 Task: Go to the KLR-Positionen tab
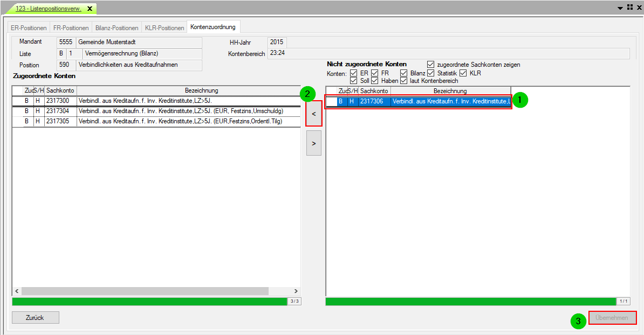tap(165, 28)
